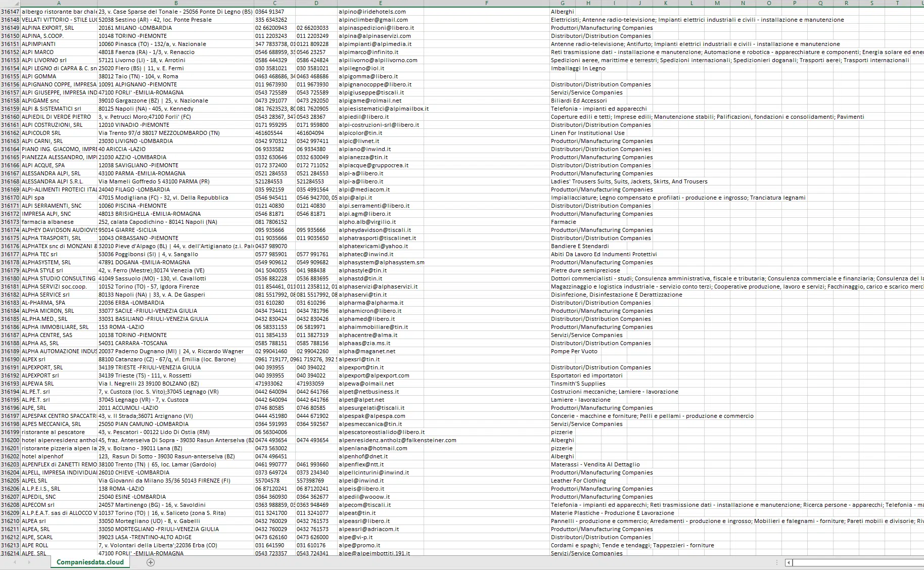Select column D header
The image size is (924, 570).
[x=316, y=4]
